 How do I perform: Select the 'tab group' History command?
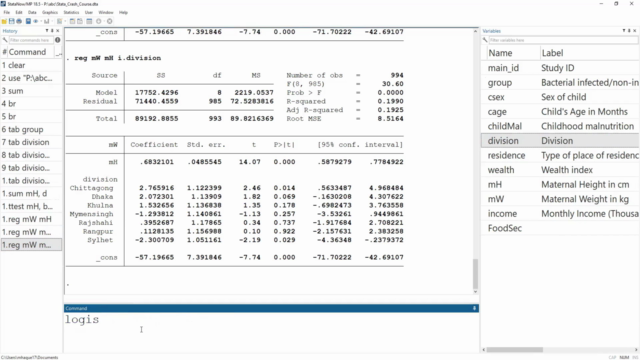pos(31,129)
